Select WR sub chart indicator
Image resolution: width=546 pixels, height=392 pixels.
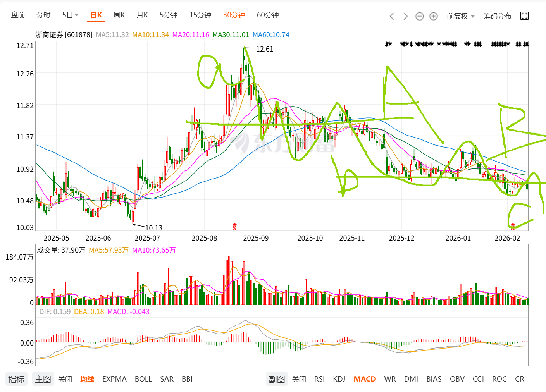[x=390, y=379]
